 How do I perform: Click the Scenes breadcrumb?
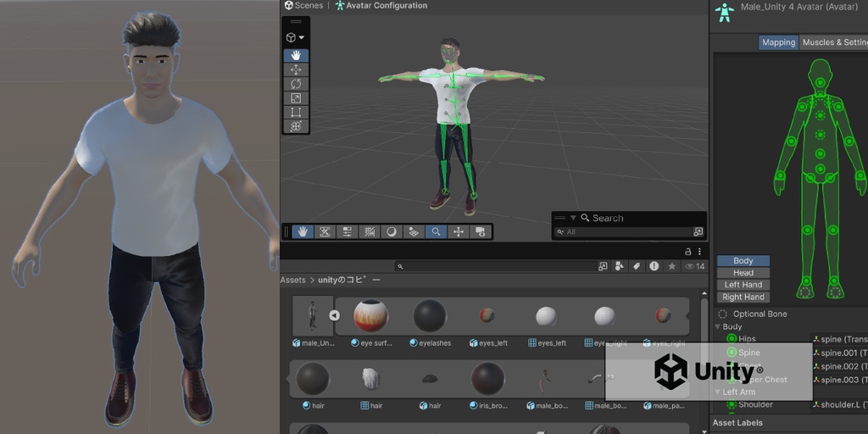[303, 6]
